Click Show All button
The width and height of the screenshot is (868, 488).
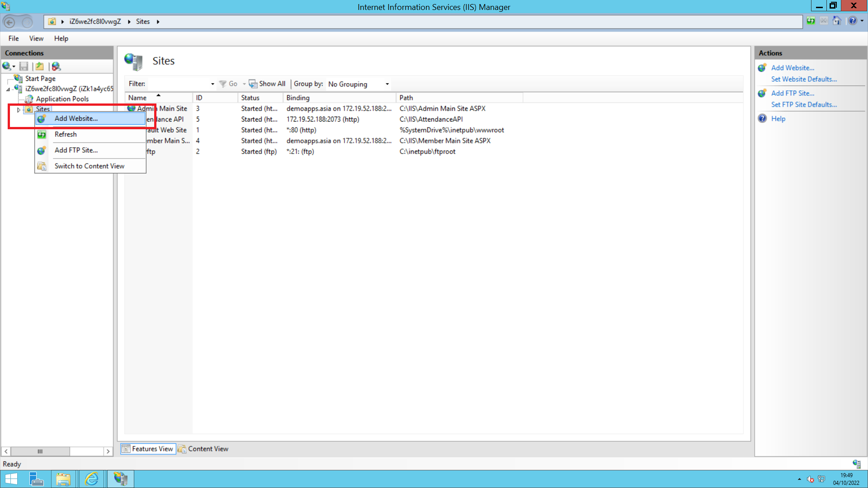coord(267,84)
